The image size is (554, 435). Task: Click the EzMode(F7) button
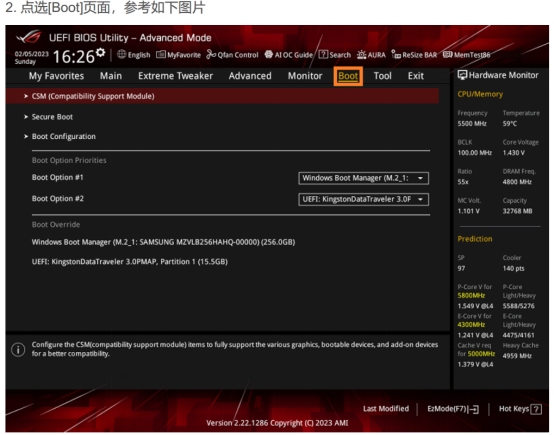pyautogui.click(x=453, y=409)
